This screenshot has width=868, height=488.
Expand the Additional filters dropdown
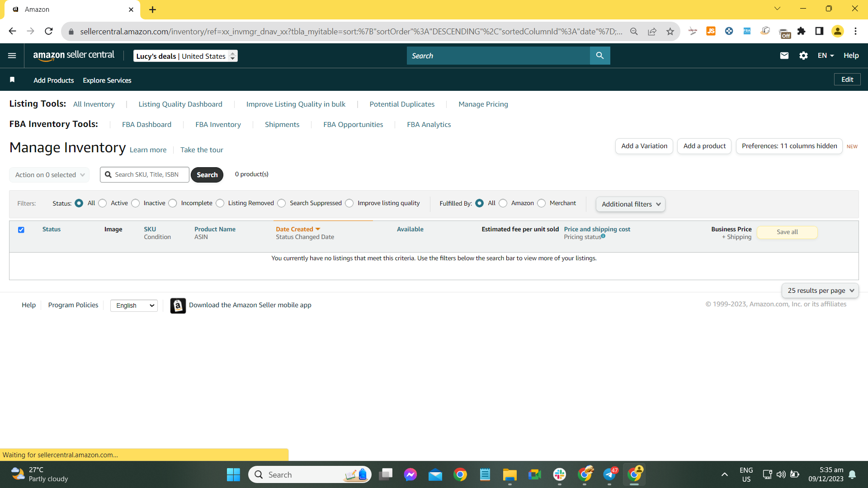click(631, 204)
